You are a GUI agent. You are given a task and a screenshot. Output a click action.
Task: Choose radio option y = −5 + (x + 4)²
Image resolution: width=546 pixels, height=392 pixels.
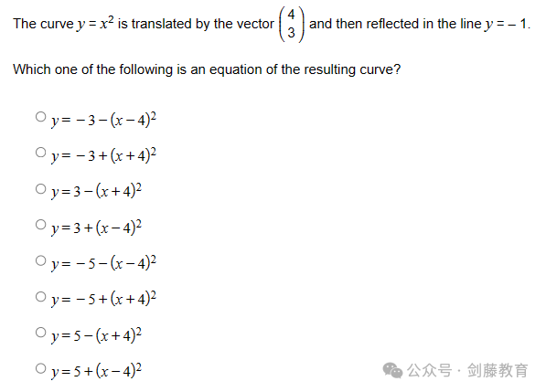[x=41, y=297]
